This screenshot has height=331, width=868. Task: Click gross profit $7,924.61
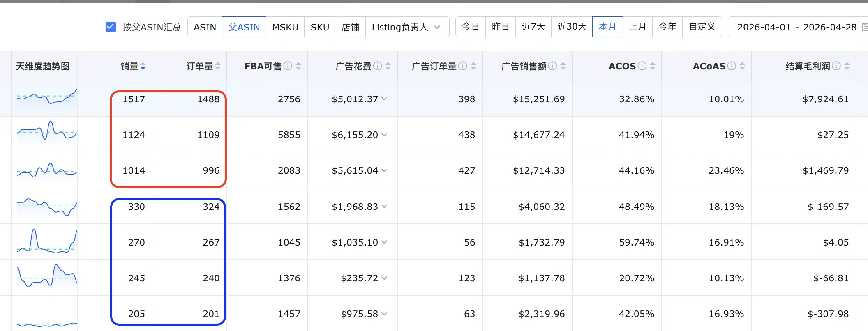(x=826, y=99)
